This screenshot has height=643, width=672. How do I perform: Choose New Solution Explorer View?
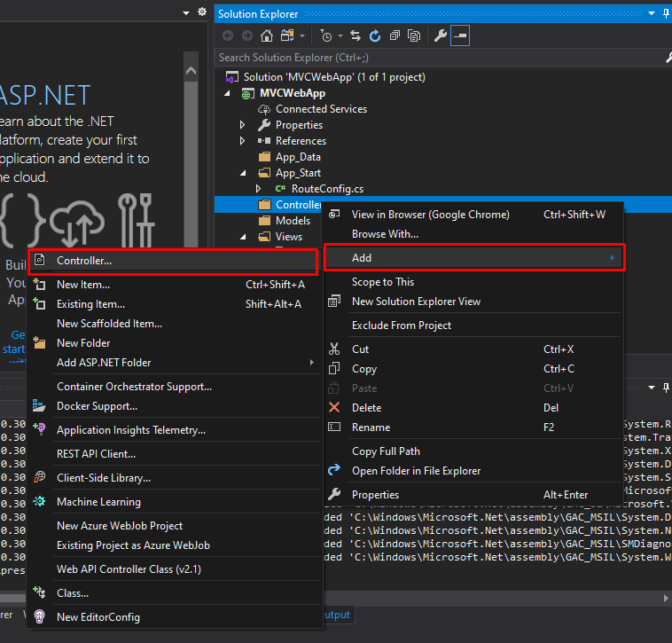coord(473,302)
